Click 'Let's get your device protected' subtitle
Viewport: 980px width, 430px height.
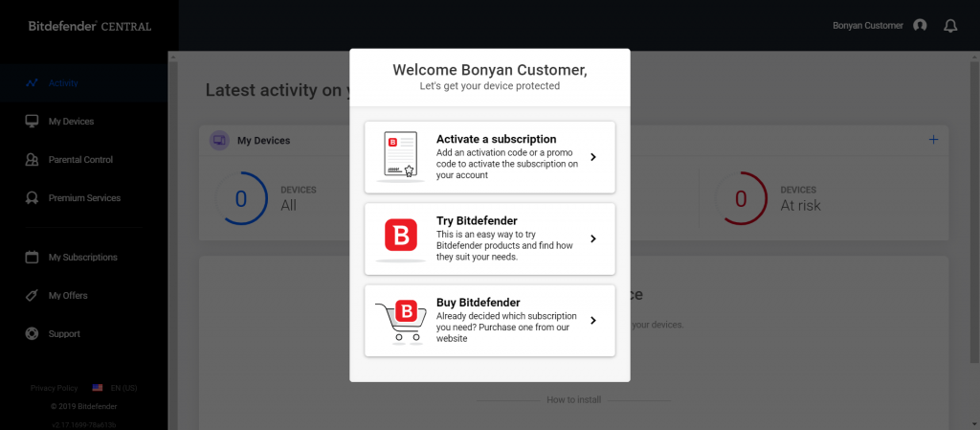point(490,86)
